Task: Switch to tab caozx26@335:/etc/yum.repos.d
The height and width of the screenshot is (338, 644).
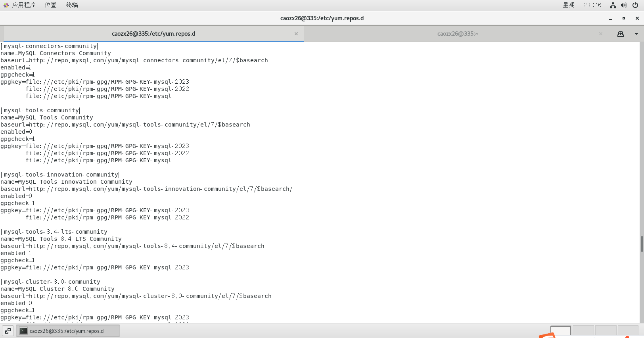Action: 153,34
